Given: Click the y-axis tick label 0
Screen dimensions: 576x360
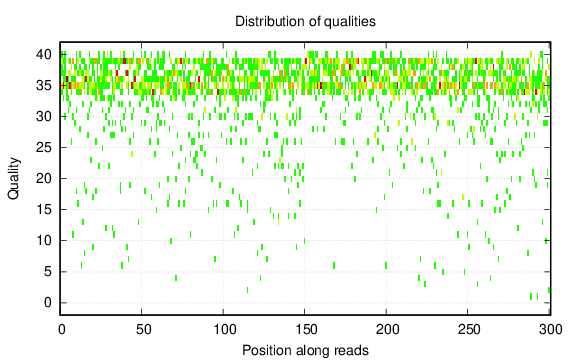Looking at the screenshot, I should 48,303.
